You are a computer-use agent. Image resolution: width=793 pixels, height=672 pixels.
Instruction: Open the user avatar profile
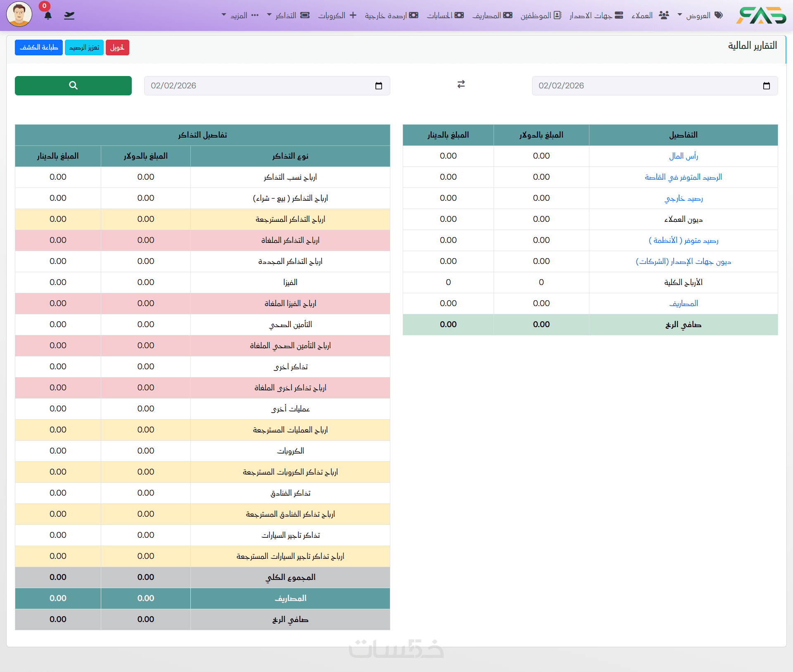point(19,14)
